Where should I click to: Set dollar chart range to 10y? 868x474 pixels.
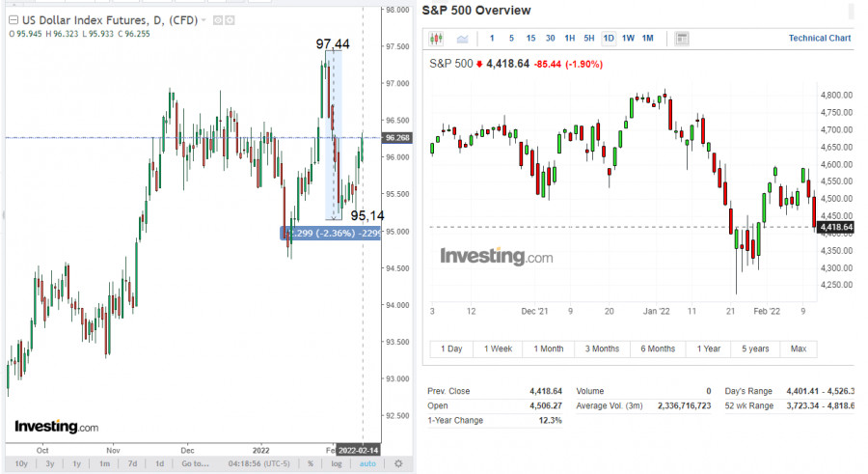click(x=21, y=463)
